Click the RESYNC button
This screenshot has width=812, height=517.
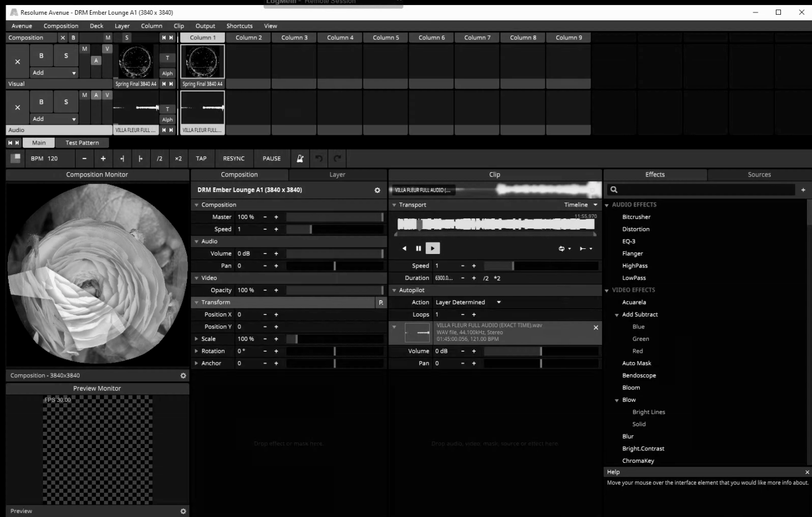(234, 159)
